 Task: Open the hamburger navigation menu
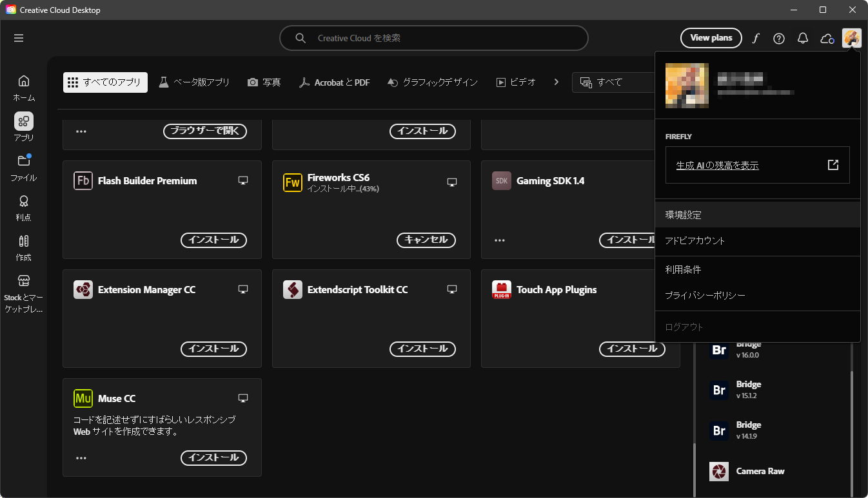pyautogui.click(x=19, y=38)
